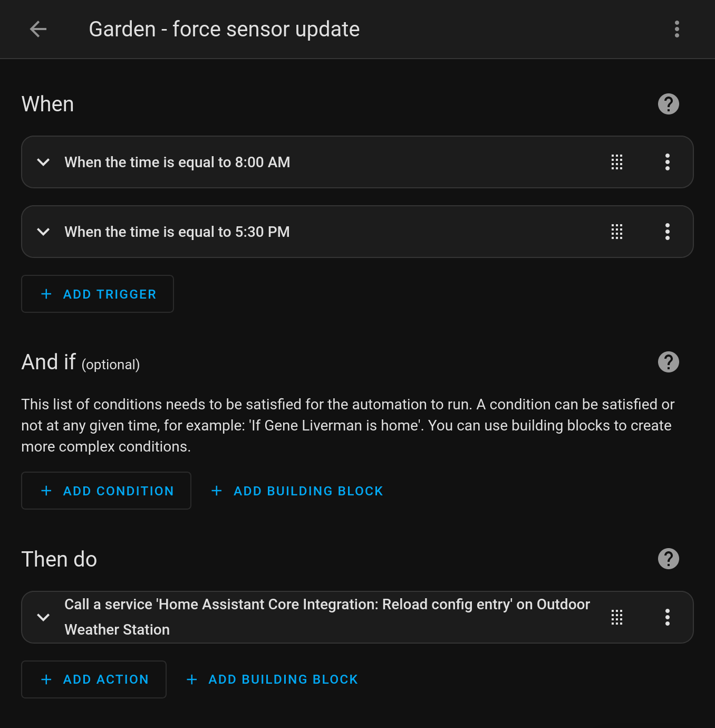Open help for the And if section
This screenshot has width=715, height=728.
click(x=668, y=362)
